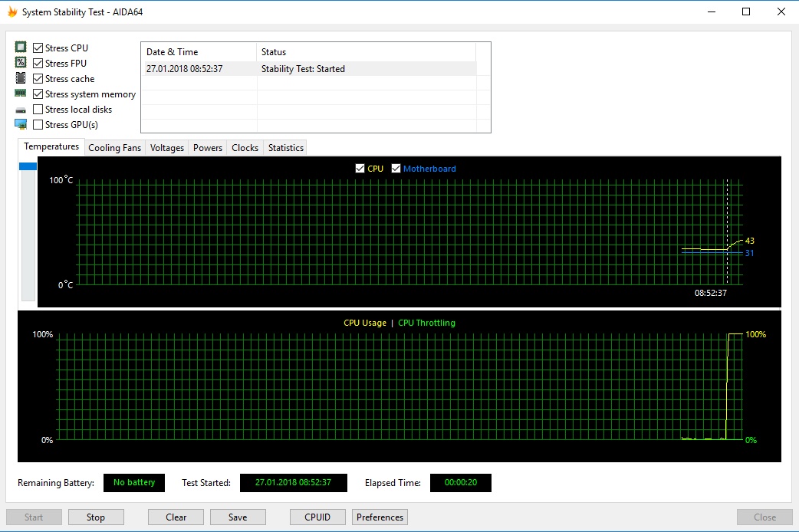Open the Cooling Fans tab
This screenshot has width=799, height=532.
click(115, 148)
